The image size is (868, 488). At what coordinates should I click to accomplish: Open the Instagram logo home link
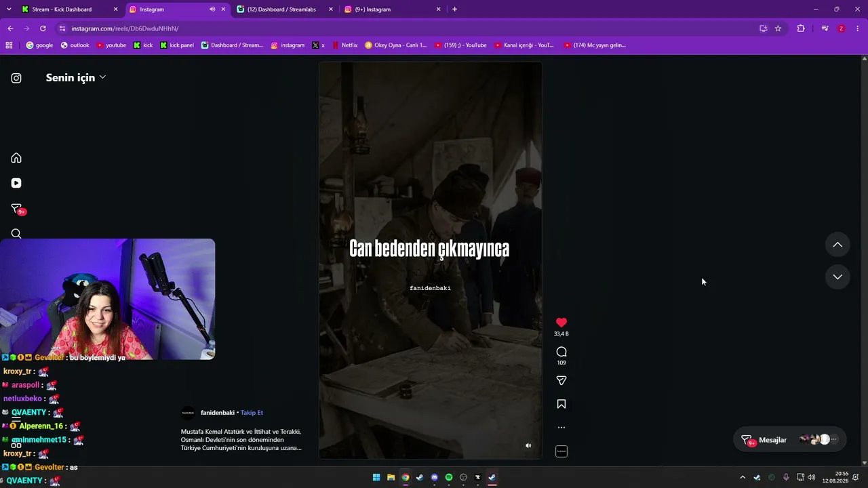pos(16,78)
